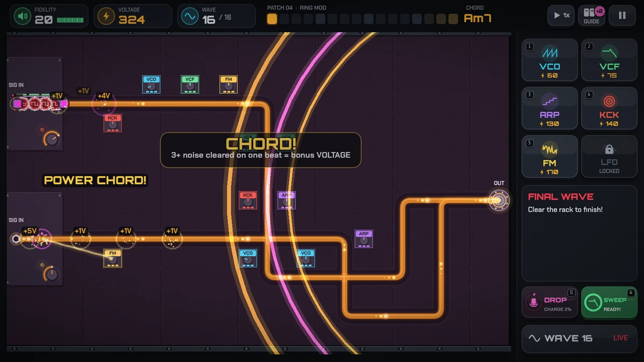Click the Wave 16 Live button
This screenshot has width=644, height=362.
tap(579, 338)
